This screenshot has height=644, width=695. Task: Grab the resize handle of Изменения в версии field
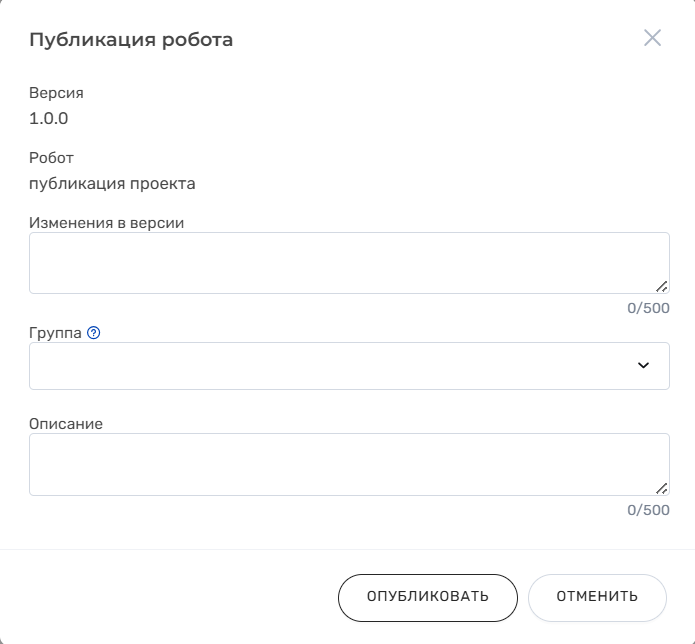pyautogui.click(x=661, y=286)
